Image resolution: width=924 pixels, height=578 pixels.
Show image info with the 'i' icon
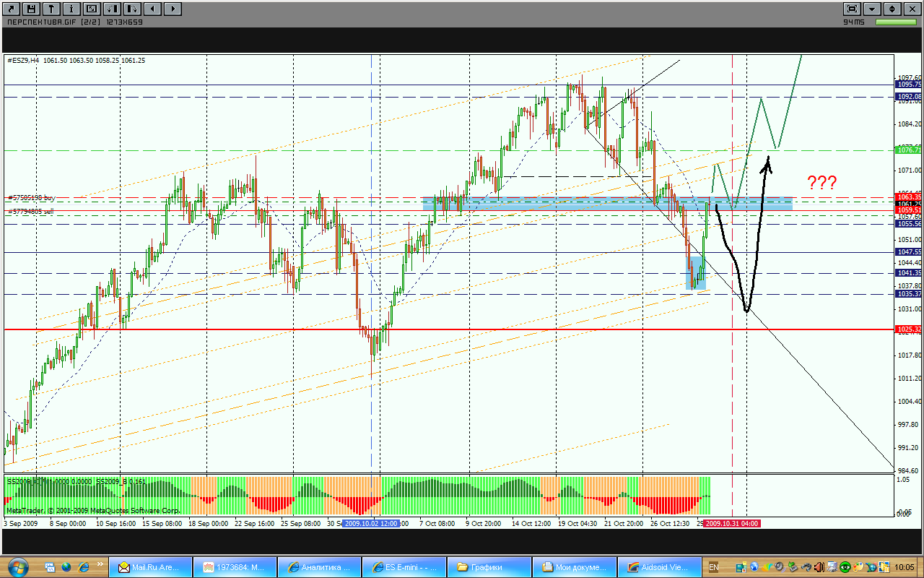(72, 9)
